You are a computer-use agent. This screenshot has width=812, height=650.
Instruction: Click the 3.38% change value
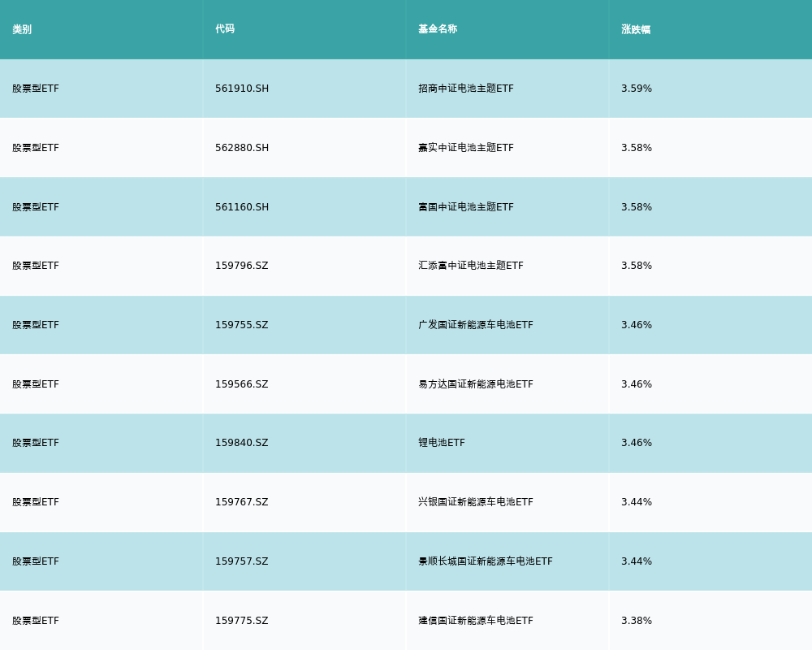coord(637,621)
